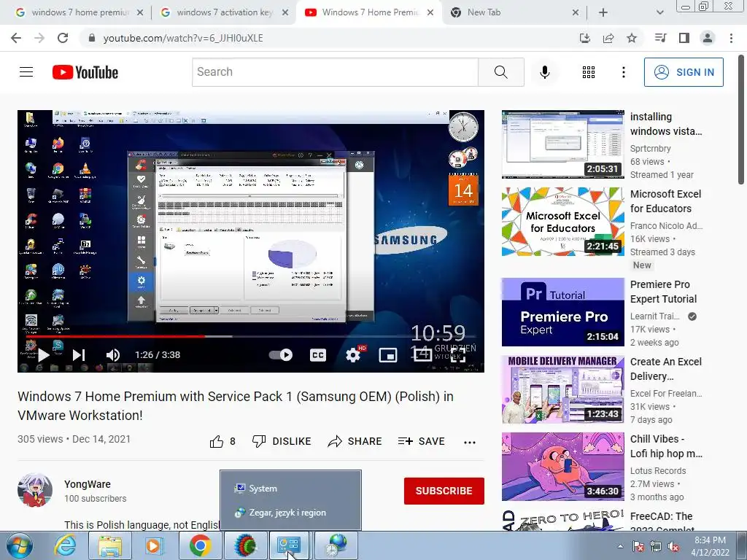Toggle Chrome side panel

click(684, 38)
